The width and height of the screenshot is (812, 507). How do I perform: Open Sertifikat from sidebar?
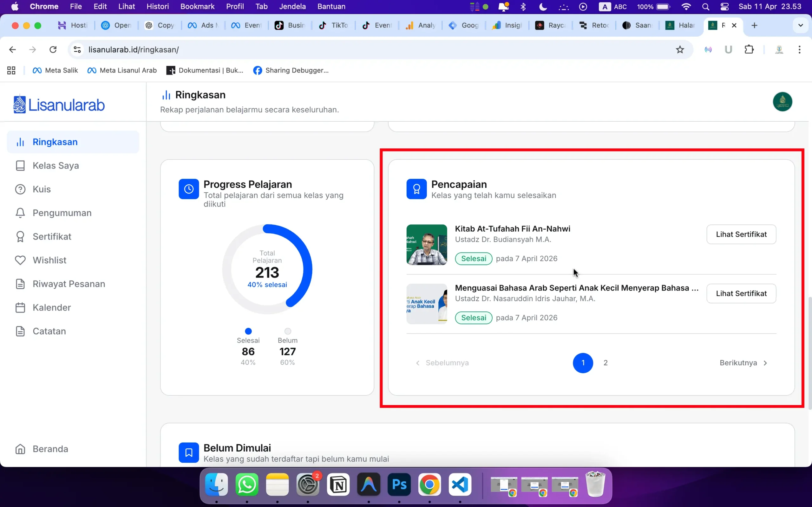coord(52,236)
